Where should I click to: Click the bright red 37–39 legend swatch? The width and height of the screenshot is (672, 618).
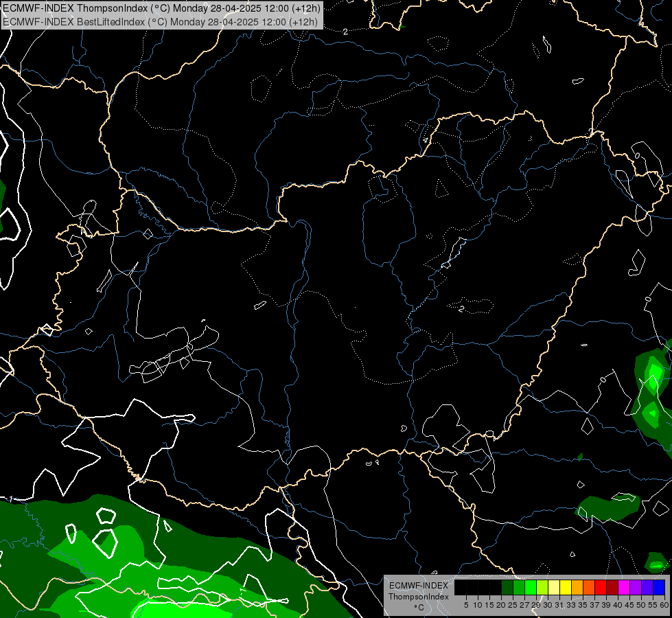(x=601, y=587)
